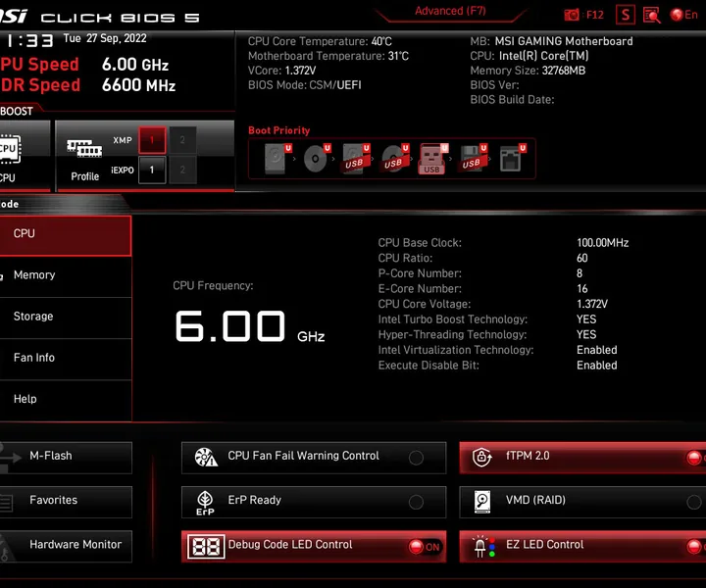Take a screenshot with the F12 camera icon

[572, 15]
